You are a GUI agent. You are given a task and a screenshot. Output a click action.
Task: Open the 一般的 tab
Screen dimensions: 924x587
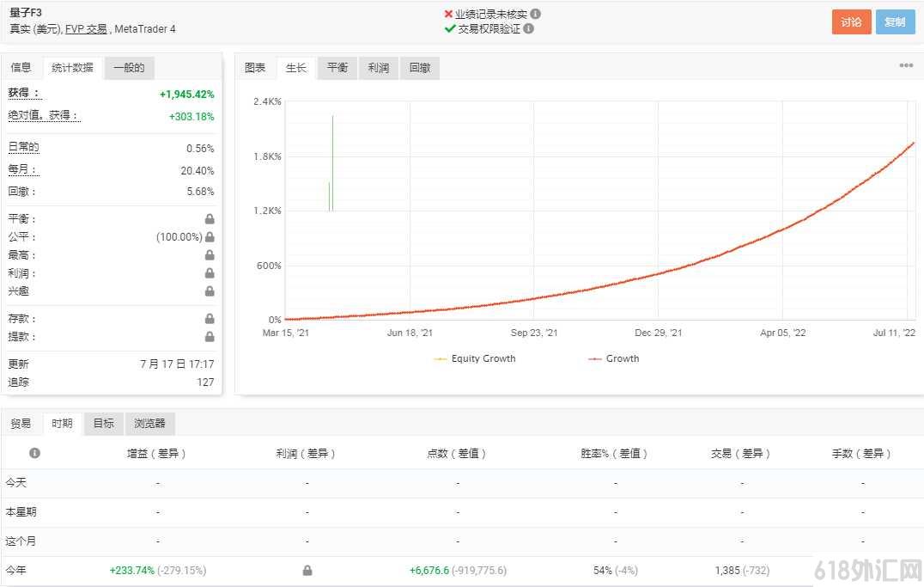(x=129, y=68)
